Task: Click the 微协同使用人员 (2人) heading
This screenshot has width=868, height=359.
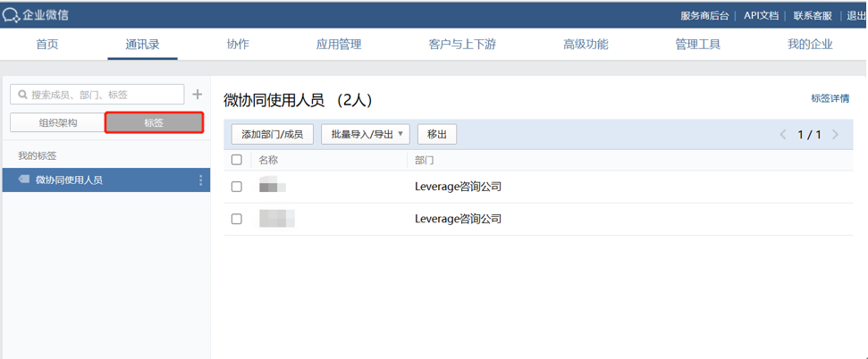Action: (x=298, y=100)
